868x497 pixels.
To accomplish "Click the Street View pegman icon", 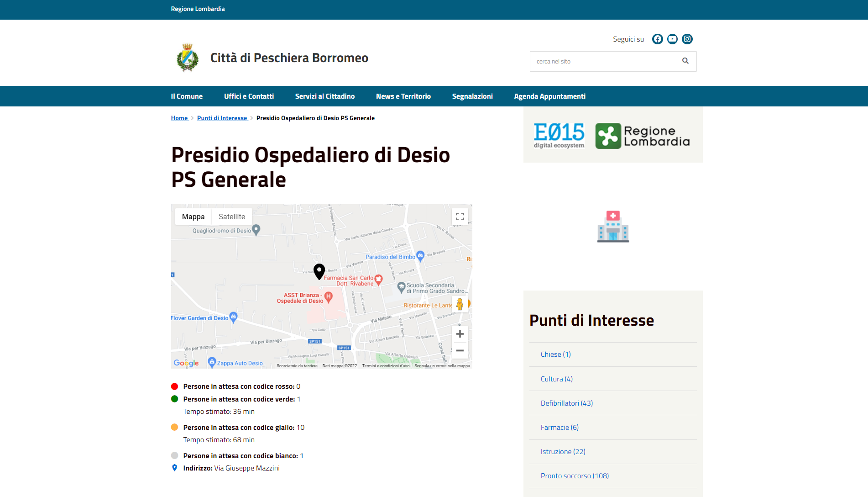I will pos(460,304).
